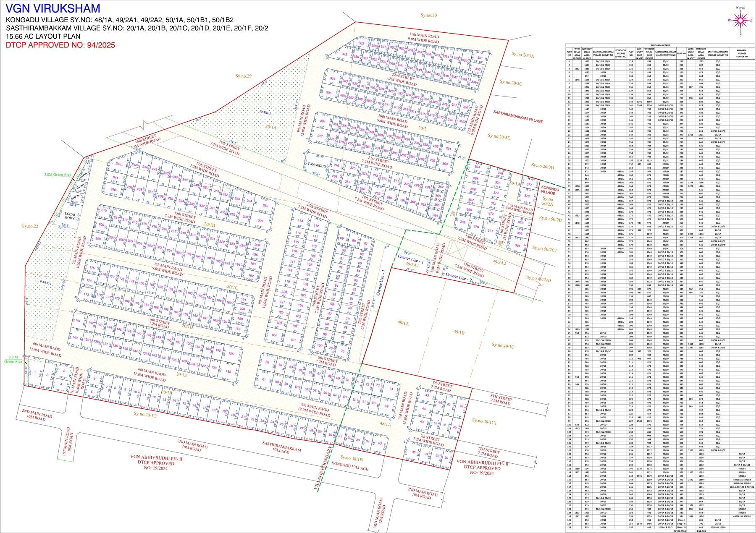Click the Sy.no.29 survey label

tap(243, 76)
